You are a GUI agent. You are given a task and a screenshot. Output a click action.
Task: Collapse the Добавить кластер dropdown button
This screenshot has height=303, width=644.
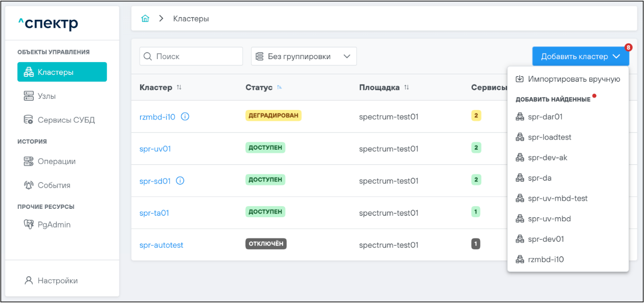580,56
